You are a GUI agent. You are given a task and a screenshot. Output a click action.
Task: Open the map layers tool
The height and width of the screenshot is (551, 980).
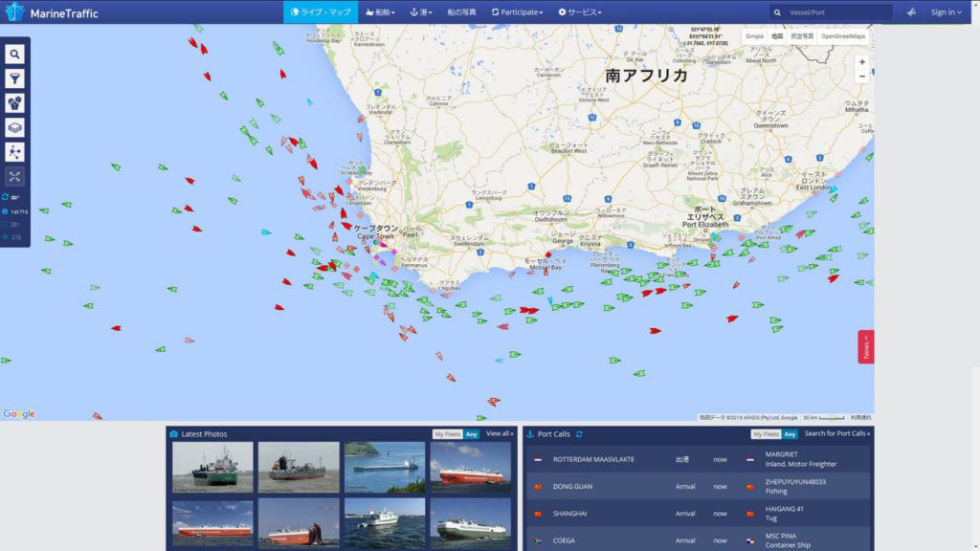[14, 127]
